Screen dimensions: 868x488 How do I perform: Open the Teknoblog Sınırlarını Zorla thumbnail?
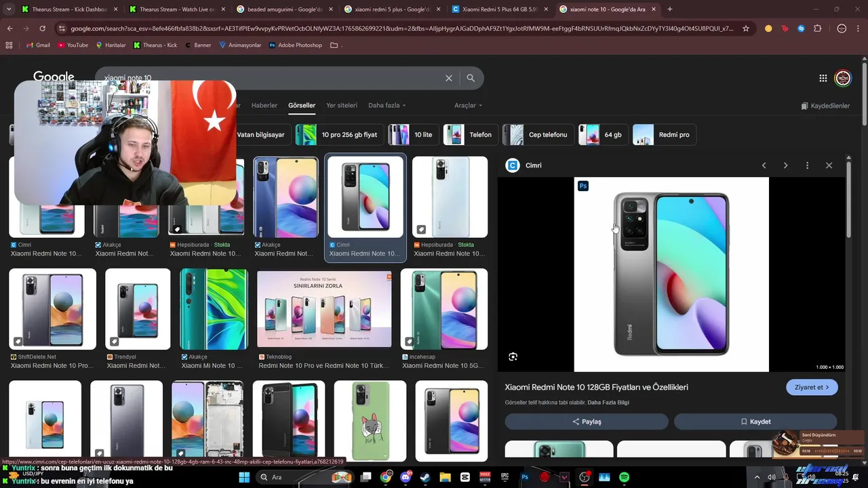(324, 309)
